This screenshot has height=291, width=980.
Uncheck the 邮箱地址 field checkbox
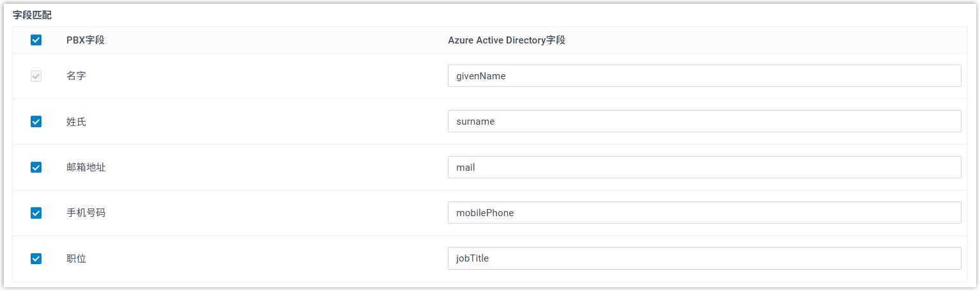point(36,168)
